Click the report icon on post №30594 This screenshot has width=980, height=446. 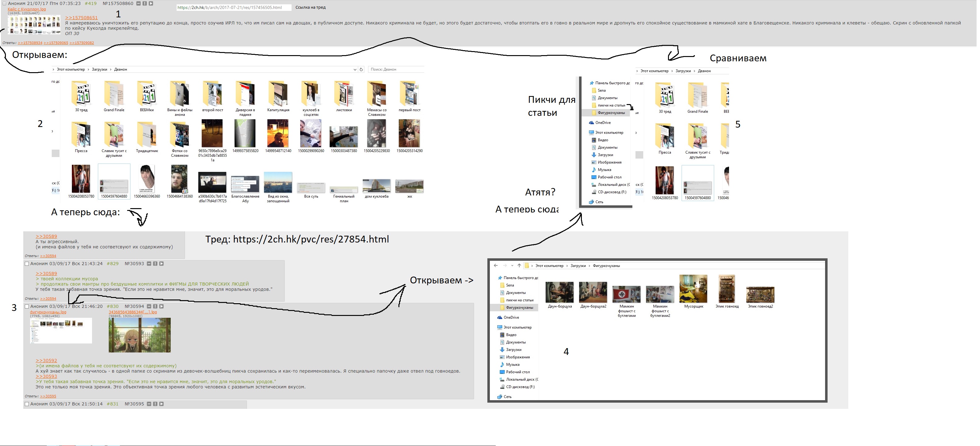pyautogui.click(x=155, y=306)
